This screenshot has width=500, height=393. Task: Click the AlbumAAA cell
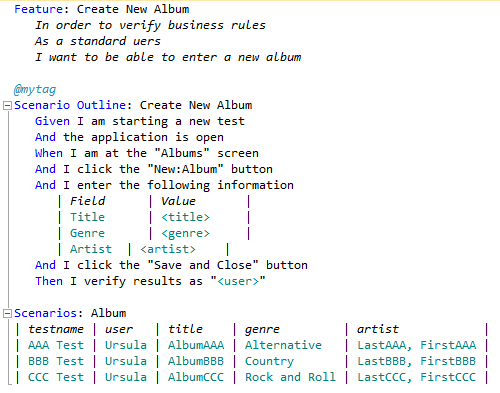tap(196, 345)
